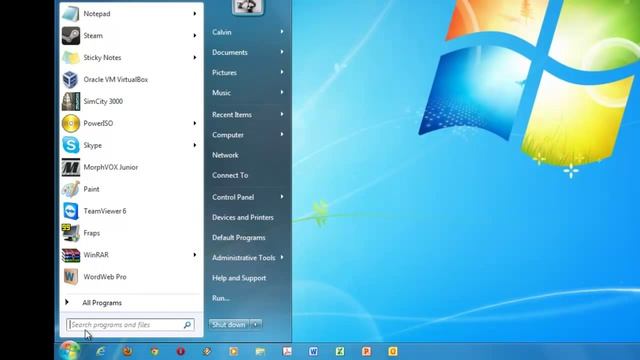Launch Oracle VM VirtualBox
The height and width of the screenshot is (360, 640).
131,80
